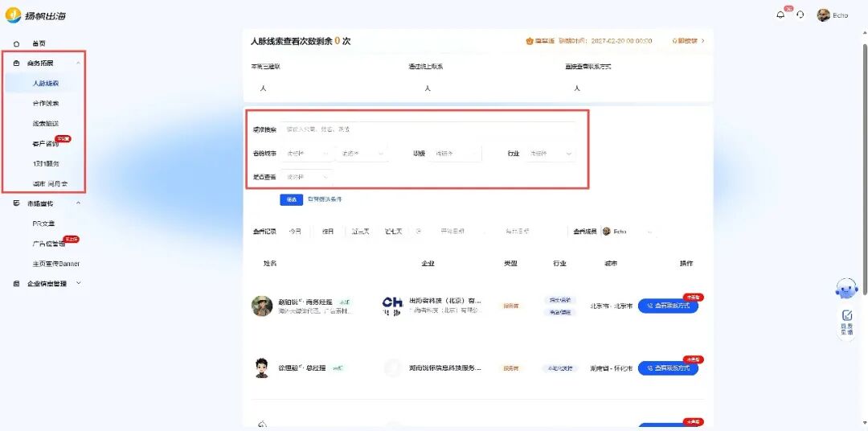Image resolution: width=868 pixels, height=431 pixels.
Task: Open the Echo user avatar in header
Action: 823,15
